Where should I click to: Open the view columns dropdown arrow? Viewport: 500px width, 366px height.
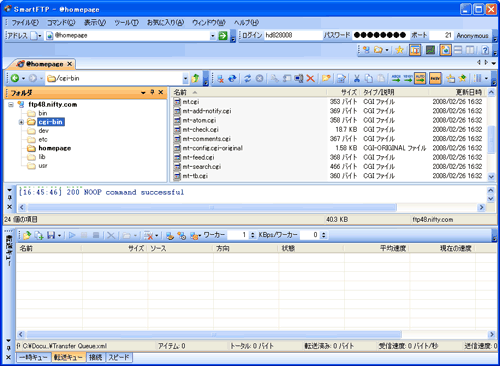coord(486,79)
